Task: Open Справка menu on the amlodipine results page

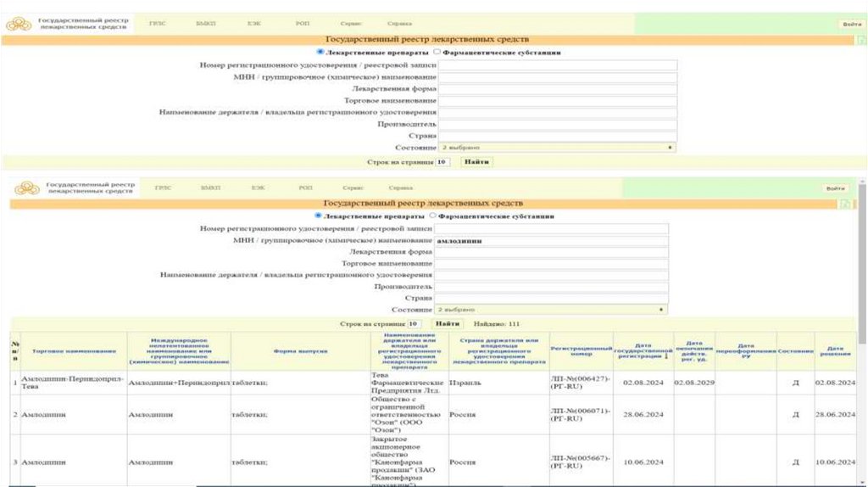Action: click(x=400, y=188)
